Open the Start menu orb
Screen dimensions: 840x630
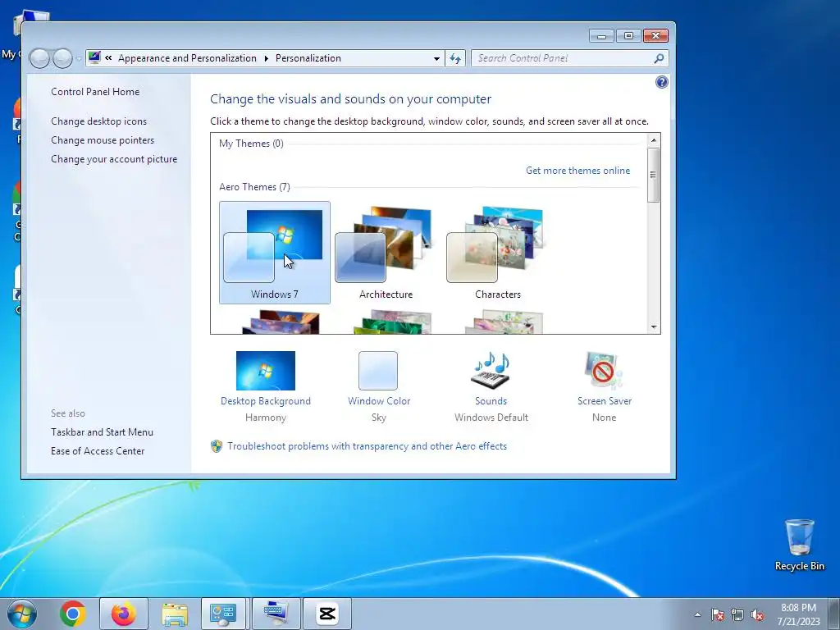pyautogui.click(x=22, y=614)
